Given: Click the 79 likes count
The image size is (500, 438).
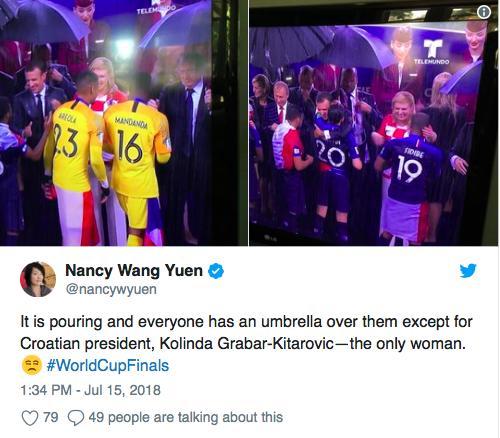Looking at the screenshot, I should 51,417.
